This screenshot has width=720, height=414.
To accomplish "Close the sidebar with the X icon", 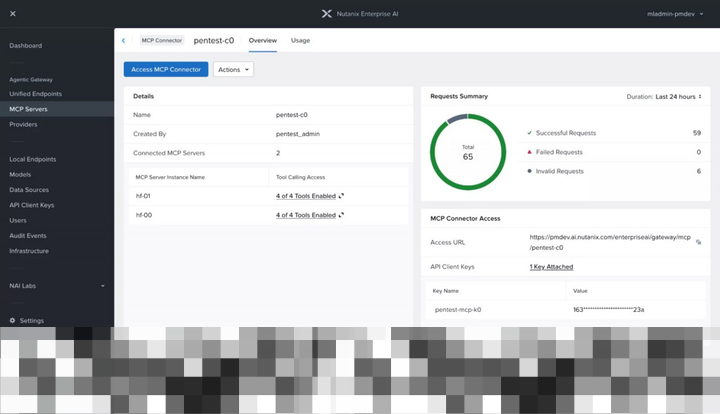I will (x=13, y=14).
